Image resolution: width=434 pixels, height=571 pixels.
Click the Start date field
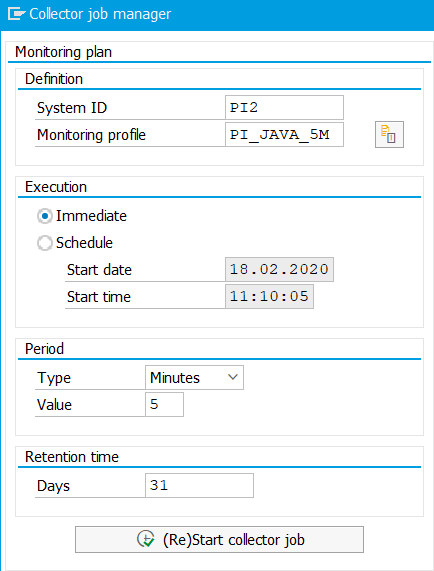pyautogui.click(x=279, y=269)
